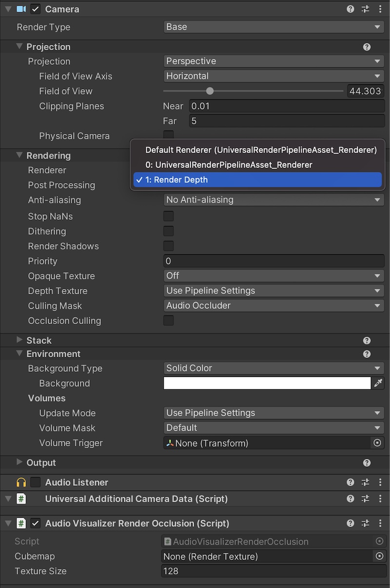
Task: Click the Camera component help icon
Action: click(x=350, y=9)
